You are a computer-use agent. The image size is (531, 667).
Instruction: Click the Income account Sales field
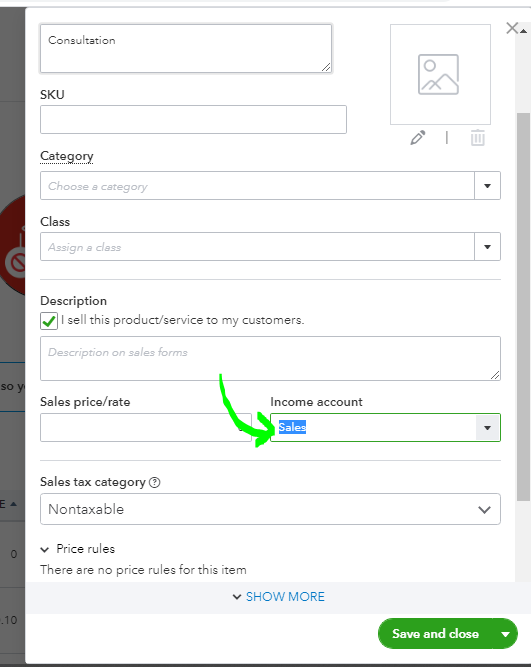click(373, 428)
